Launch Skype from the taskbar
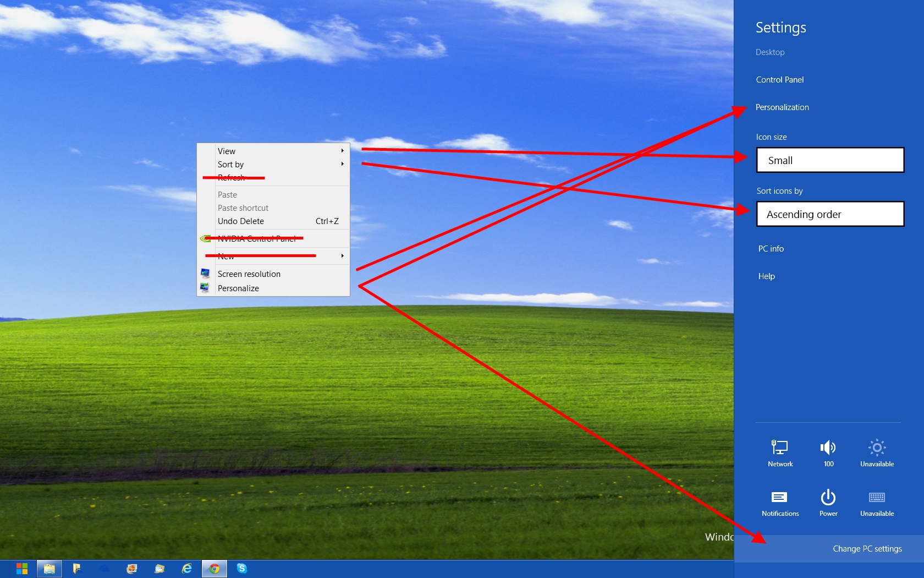 [242, 569]
